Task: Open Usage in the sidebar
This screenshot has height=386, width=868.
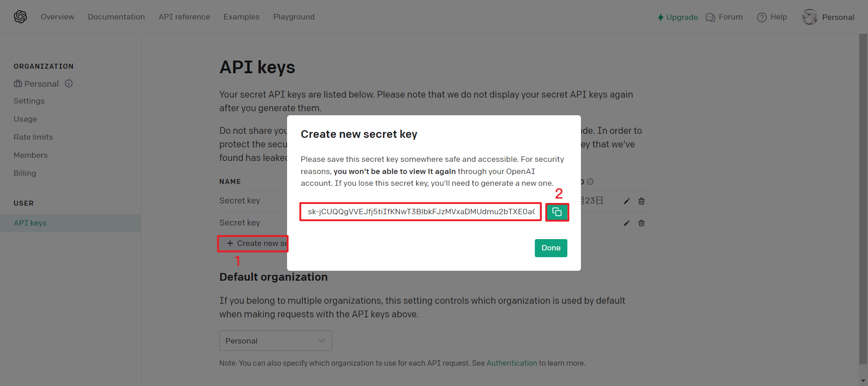Action: coord(25,119)
